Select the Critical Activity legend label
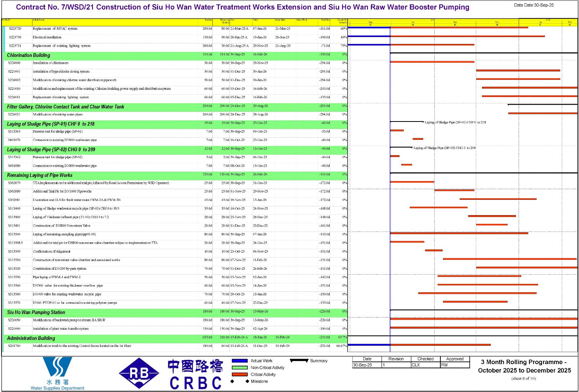Viewport: 579px width, 392px height. point(263,374)
